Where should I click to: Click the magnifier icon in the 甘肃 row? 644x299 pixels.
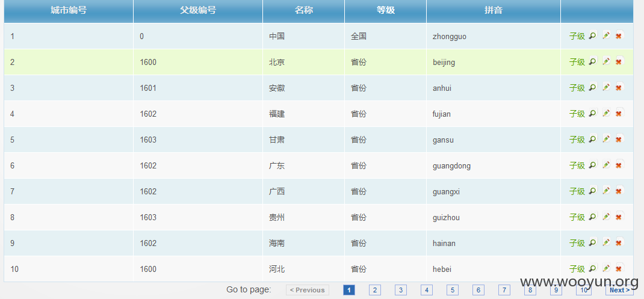pyautogui.click(x=592, y=139)
